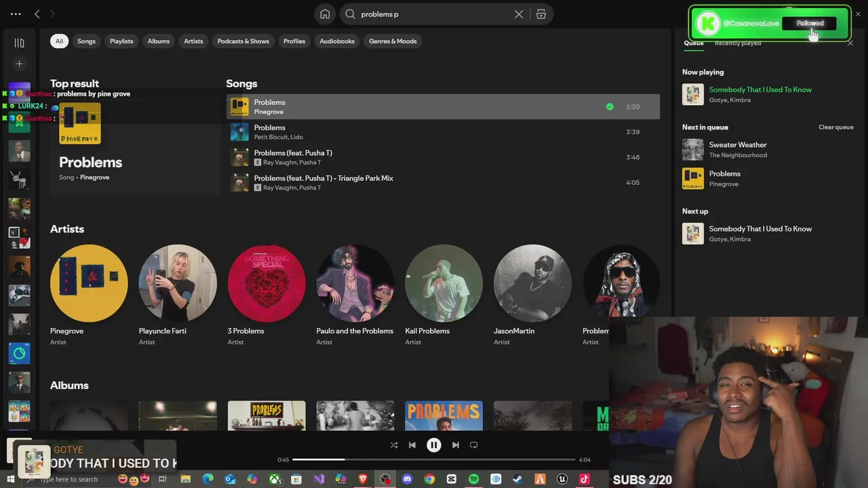Open Xbox app from taskbar

[x=275, y=479]
